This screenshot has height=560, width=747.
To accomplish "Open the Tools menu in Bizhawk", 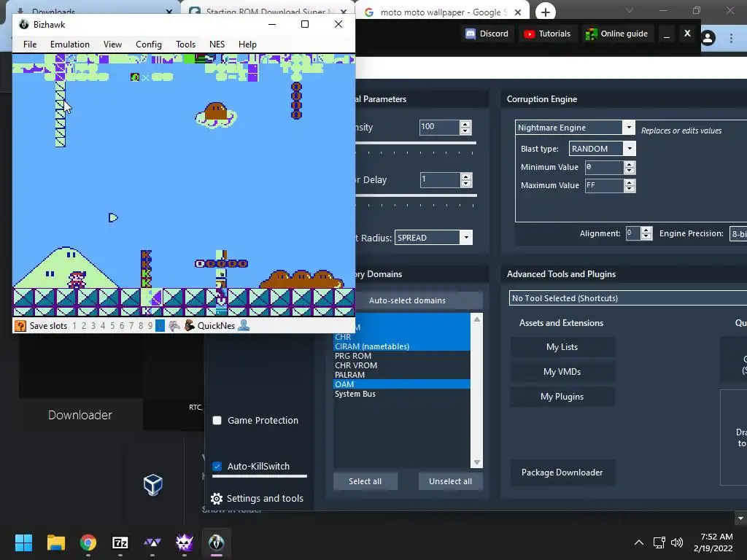I will [185, 44].
